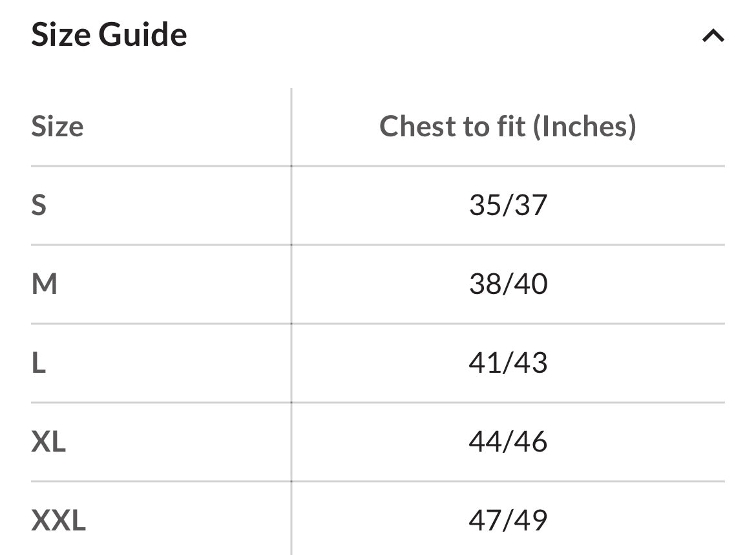The height and width of the screenshot is (555, 756).
Task: Select the Size column header cell
Action: (58, 126)
